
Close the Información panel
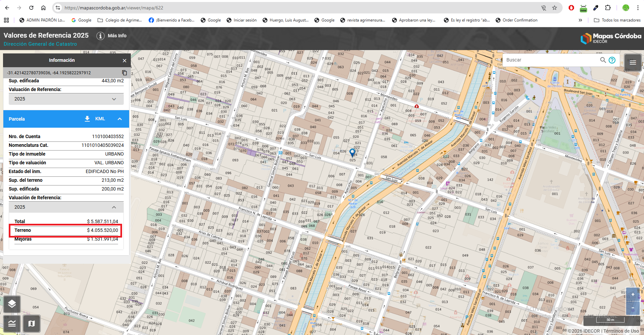(x=124, y=60)
